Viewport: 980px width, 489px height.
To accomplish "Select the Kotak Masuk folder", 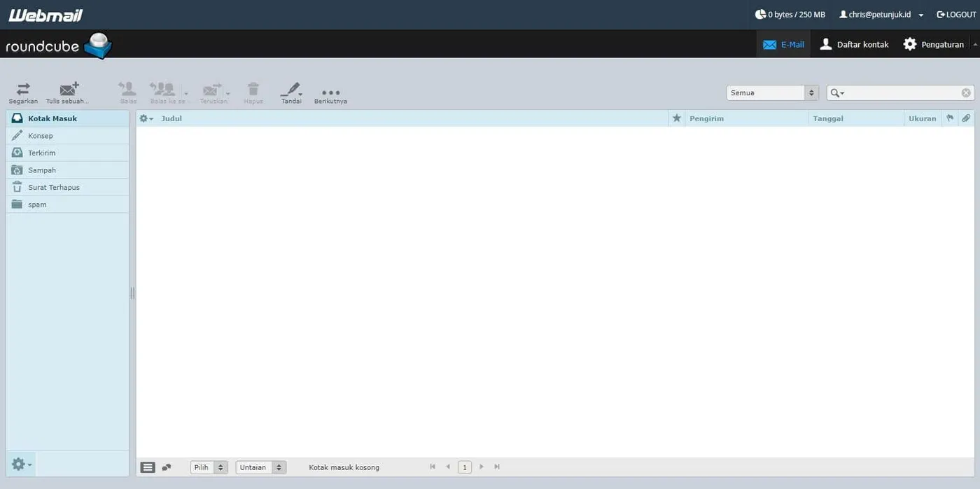I will tap(67, 118).
